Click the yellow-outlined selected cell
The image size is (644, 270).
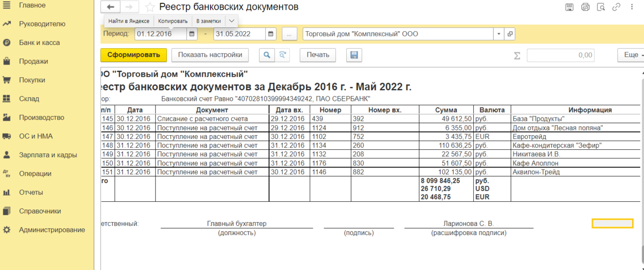tap(612, 223)
